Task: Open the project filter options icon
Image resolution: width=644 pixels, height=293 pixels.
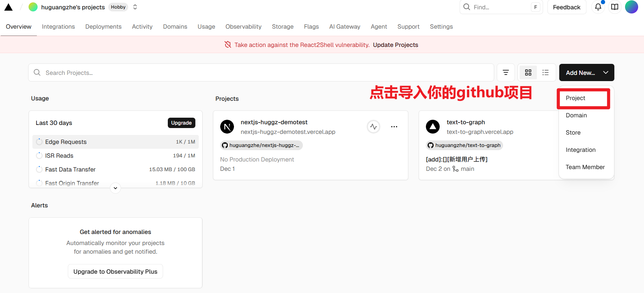Action: [506, 72]
